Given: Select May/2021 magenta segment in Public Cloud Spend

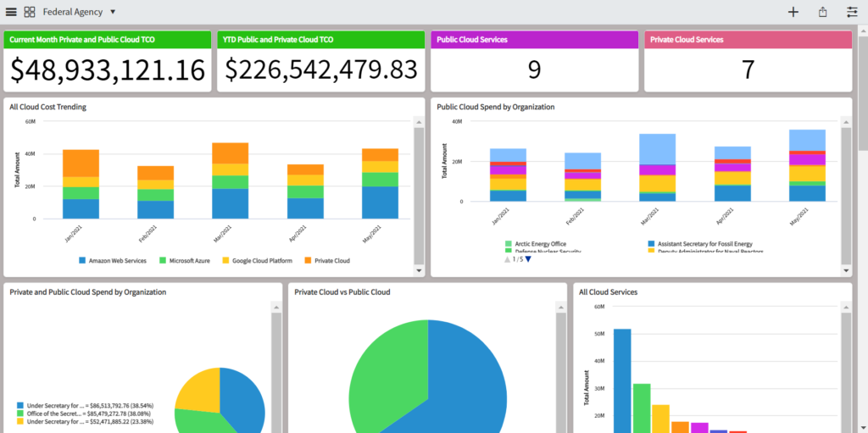Looking at the screenshot, I should click(807, 159).
